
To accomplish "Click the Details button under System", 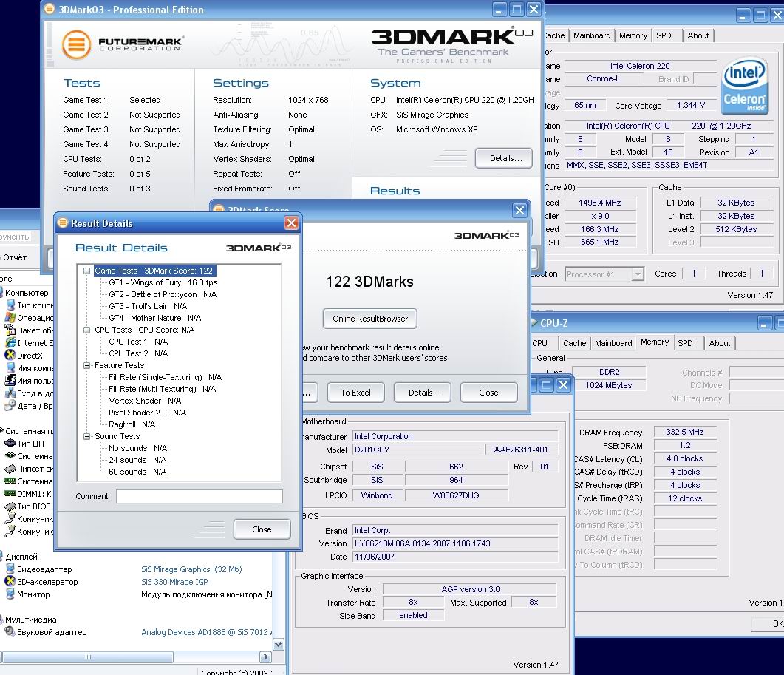I will point(505,158).
